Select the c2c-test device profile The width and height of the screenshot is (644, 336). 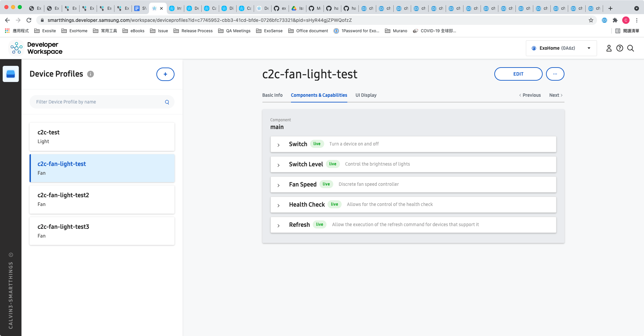coord(102,137)
